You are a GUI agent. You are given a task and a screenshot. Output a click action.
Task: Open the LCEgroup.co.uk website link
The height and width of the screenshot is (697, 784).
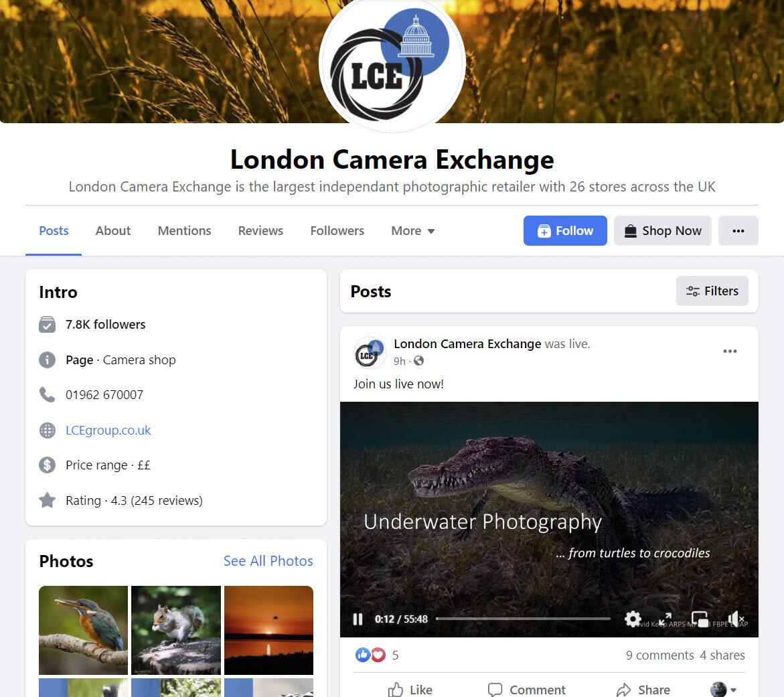point(108,430)
